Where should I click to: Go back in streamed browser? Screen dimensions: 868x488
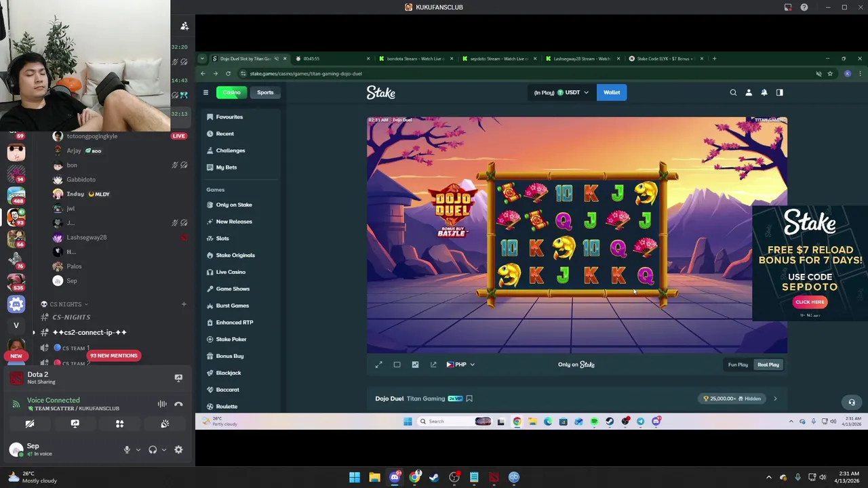click(203, 73)
